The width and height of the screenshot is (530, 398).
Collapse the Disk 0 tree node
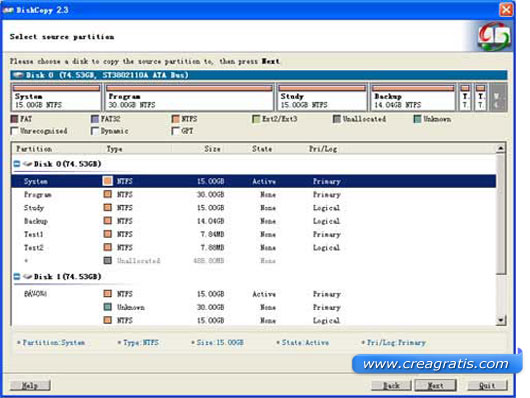[17, 164]
